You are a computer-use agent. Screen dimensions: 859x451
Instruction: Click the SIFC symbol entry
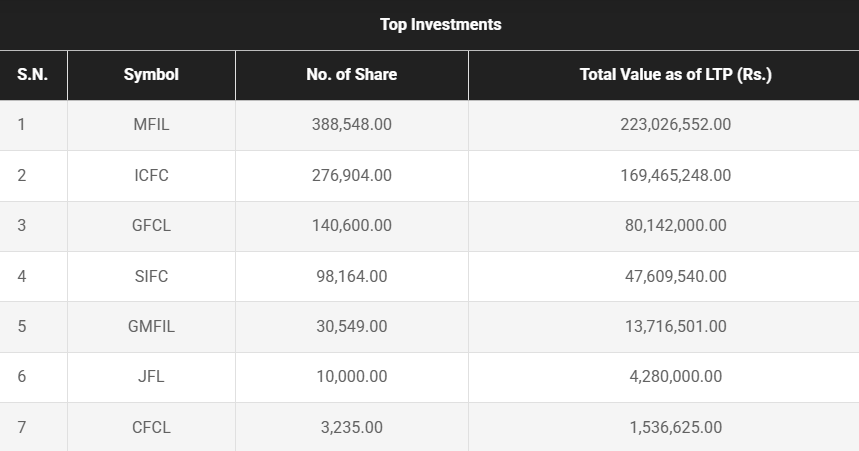[x=151, y=276]
